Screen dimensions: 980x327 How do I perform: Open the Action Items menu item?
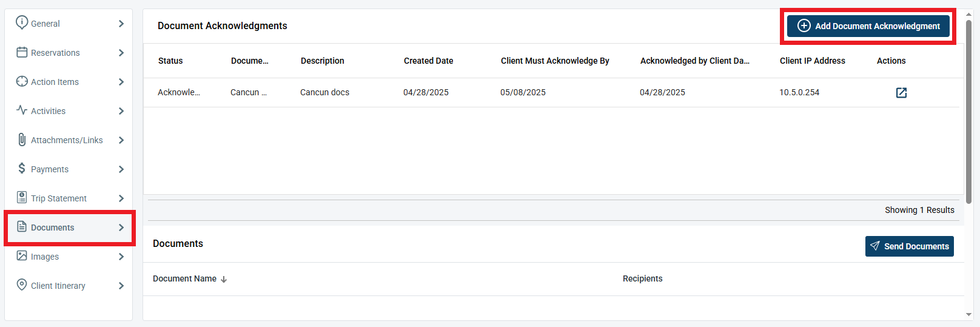click(69, 82)
